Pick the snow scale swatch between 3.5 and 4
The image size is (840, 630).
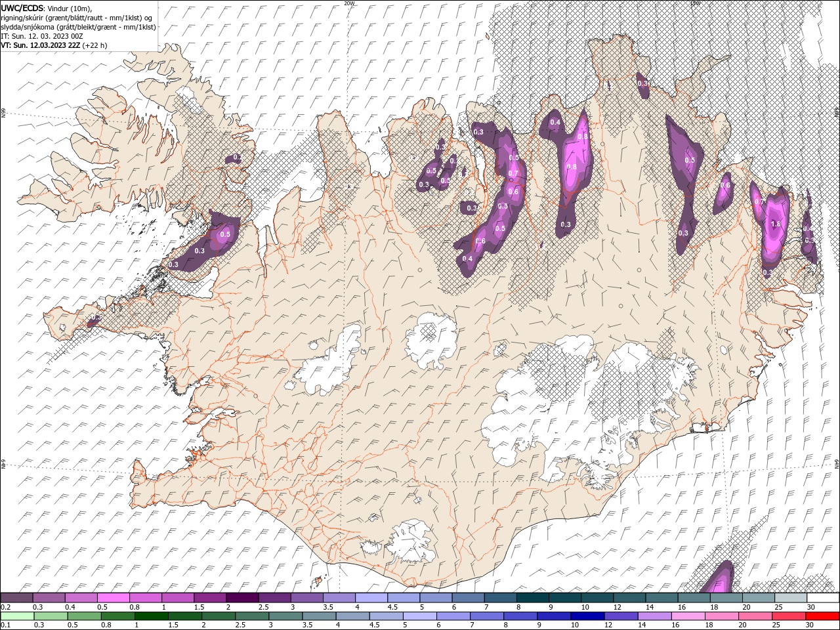coord(339,598)
